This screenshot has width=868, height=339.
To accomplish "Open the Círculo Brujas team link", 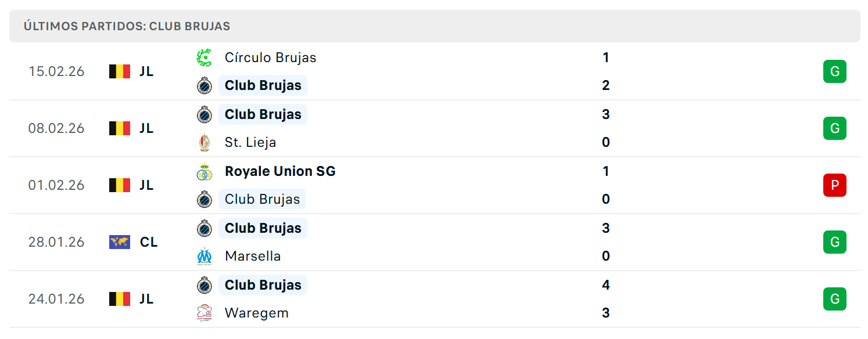I will (x=271, y=57).
